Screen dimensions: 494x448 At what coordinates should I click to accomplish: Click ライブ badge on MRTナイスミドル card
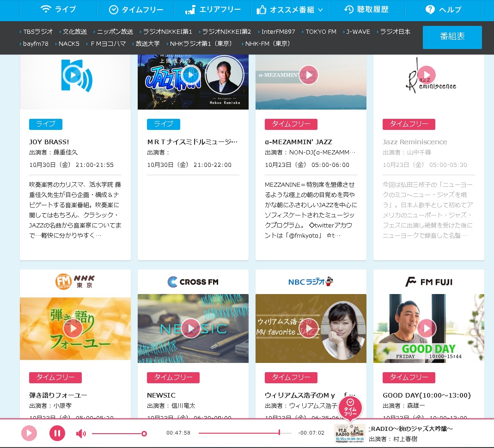[x=164, y=124]
